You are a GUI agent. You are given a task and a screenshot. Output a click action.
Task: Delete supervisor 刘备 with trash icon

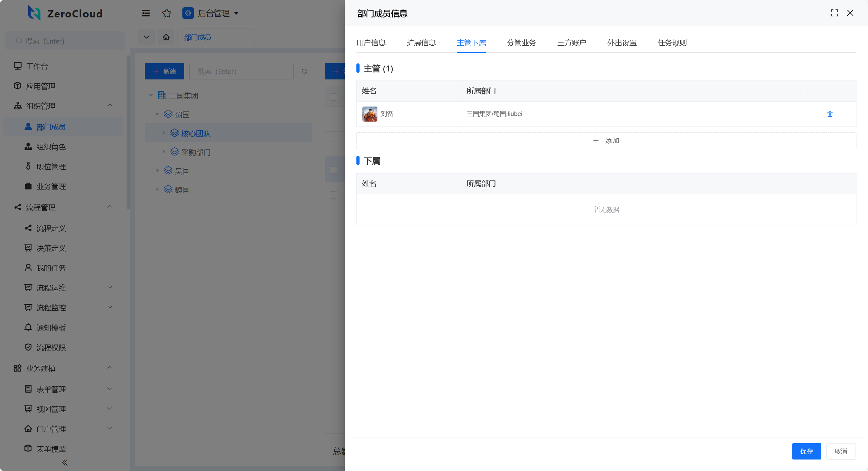click(x=830, y=114)
